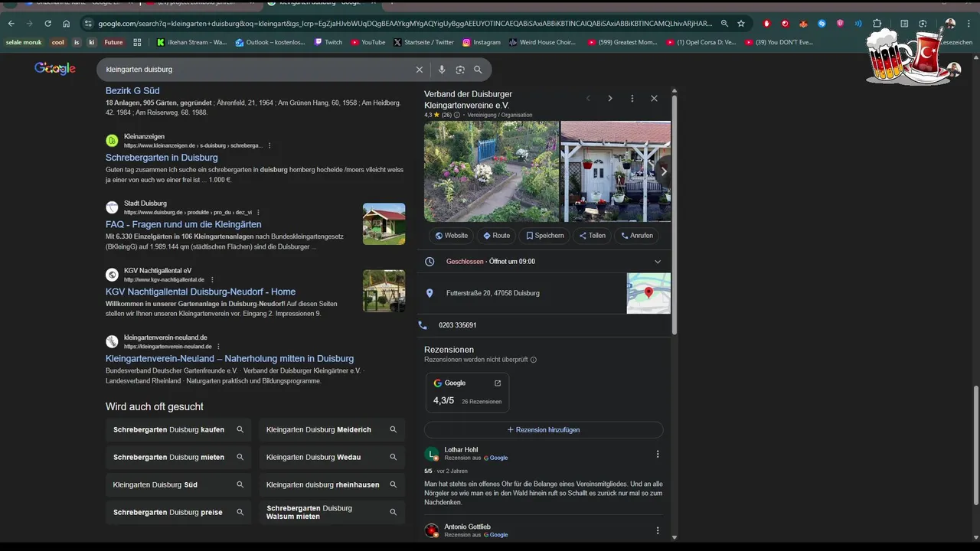Click the browser address bar URL
Image resolution: width=980 pixels, height=551 pixels.
click(406, 24)
